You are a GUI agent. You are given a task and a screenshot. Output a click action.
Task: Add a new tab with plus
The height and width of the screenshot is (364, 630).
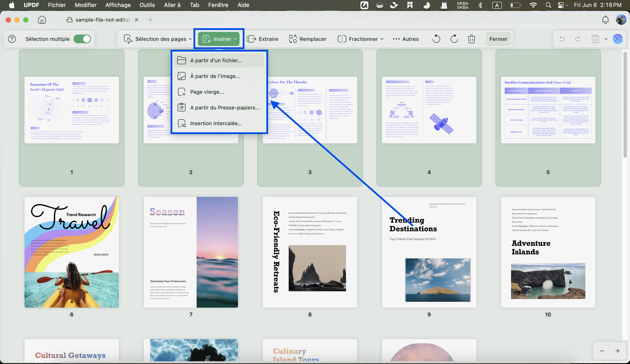pyautogui.click(x=150, y=20)
